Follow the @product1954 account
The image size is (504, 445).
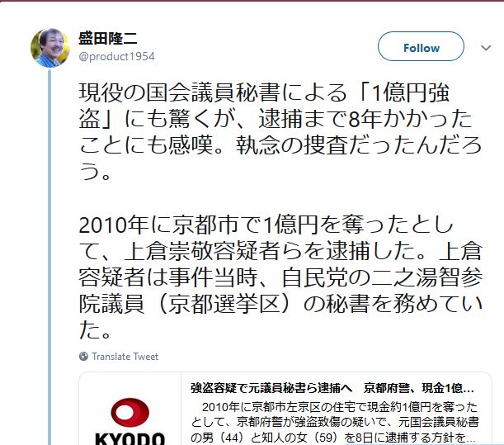click(421, 46)
